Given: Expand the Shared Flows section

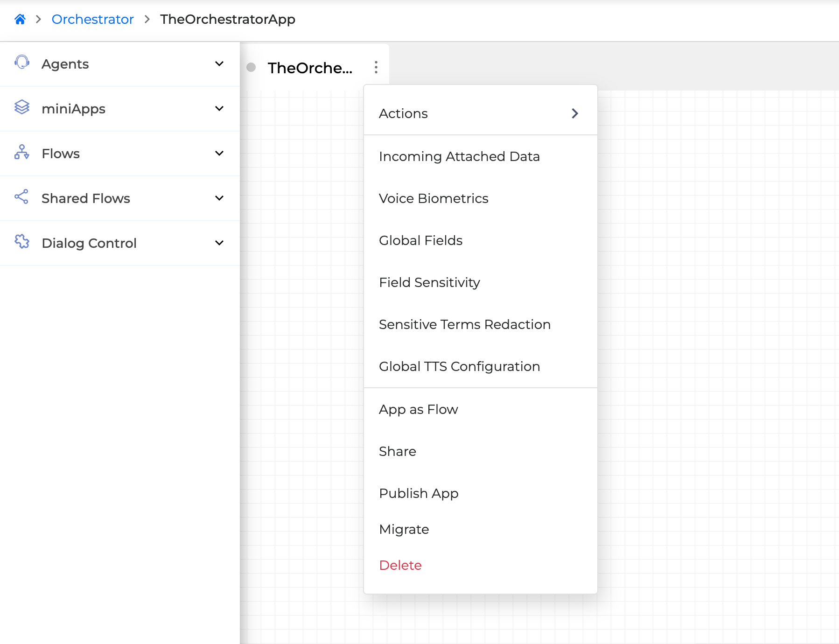Looking at the screenshot, I should coord(219,198).
